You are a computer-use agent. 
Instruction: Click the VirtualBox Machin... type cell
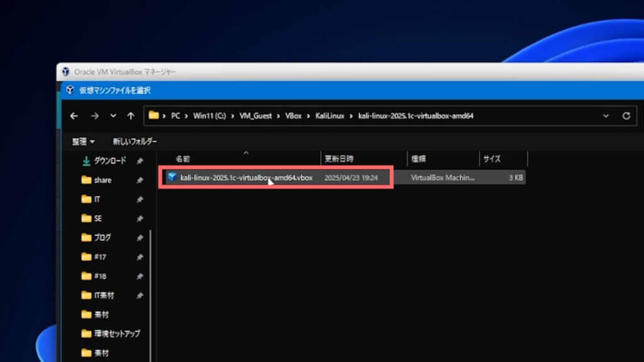(443, 178)
